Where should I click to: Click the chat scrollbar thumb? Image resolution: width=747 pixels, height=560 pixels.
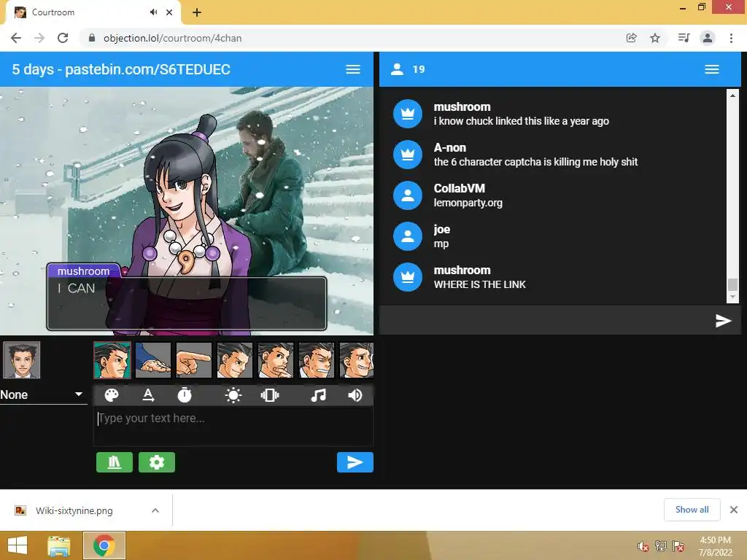tap(732, 284)
